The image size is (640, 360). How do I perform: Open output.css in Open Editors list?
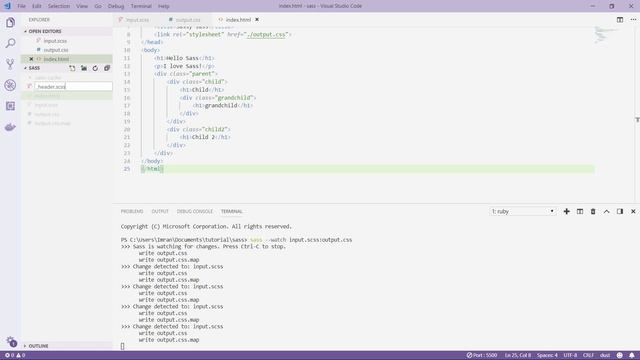coord(56,50)
